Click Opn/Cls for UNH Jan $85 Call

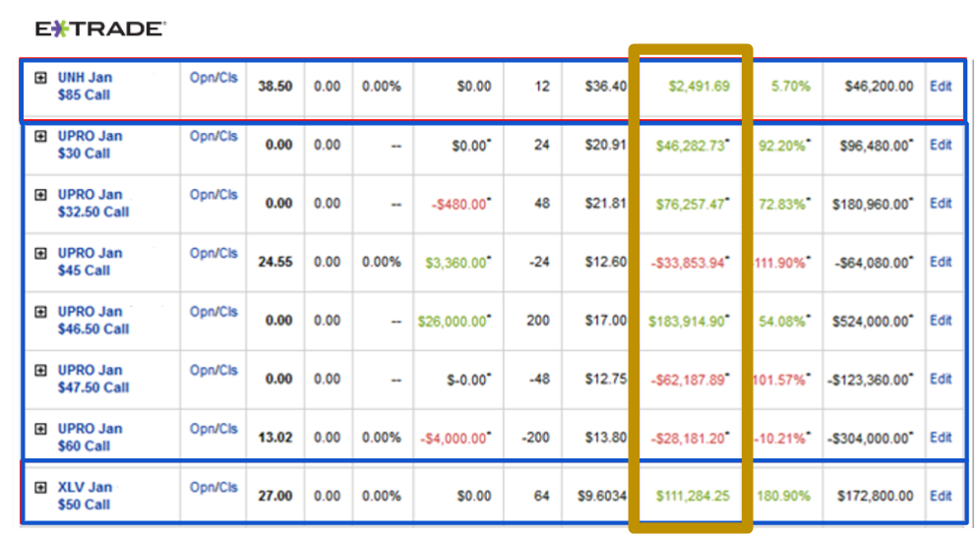214,78
